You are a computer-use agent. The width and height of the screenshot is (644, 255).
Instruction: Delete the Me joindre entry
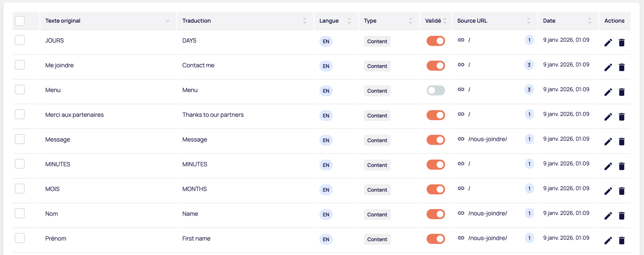[x=622, y=67]
